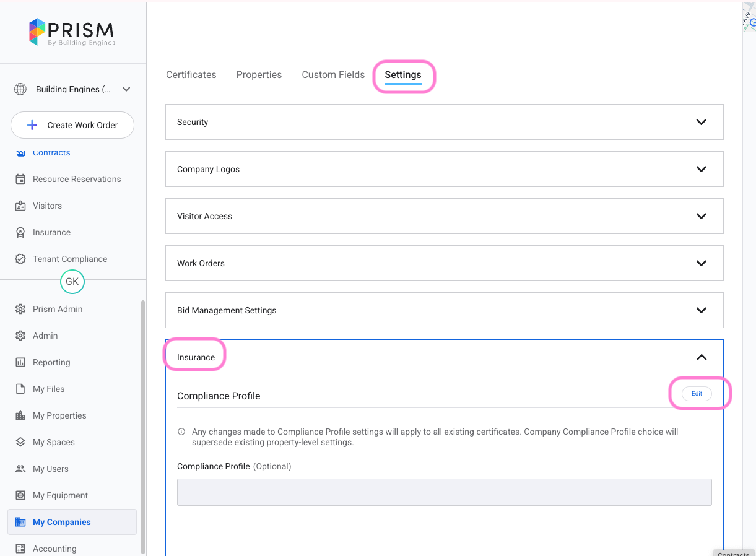This screenshot has width=756, height=556.
Task: Click the Create Work Order button
Action: click(x=72, y=125)
